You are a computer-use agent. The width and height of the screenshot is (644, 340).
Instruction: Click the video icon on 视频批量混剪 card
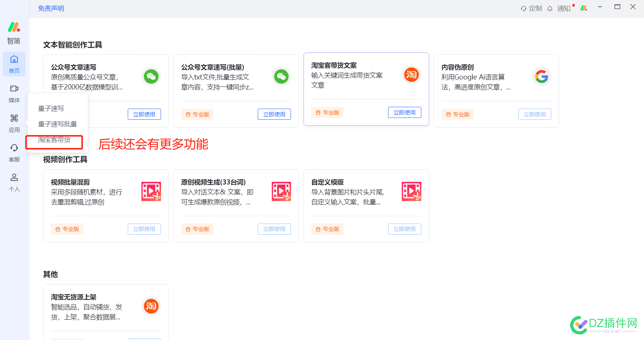[x=151, y=191]
